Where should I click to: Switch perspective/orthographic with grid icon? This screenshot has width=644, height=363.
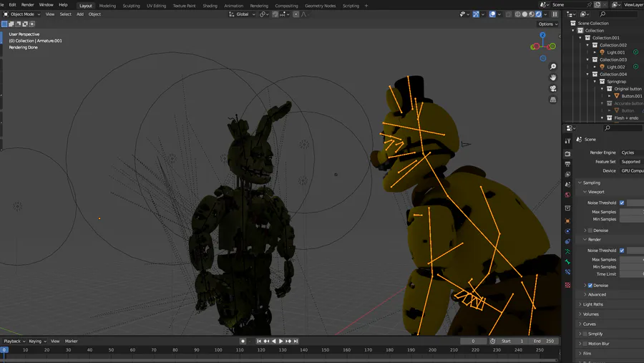pos(553,100)
